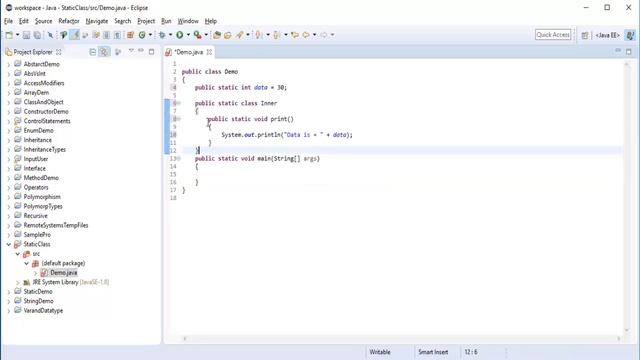This screenshot has height=360, width=640.
Task: Expand the JRE System Library node
Action: click(18, 282)
